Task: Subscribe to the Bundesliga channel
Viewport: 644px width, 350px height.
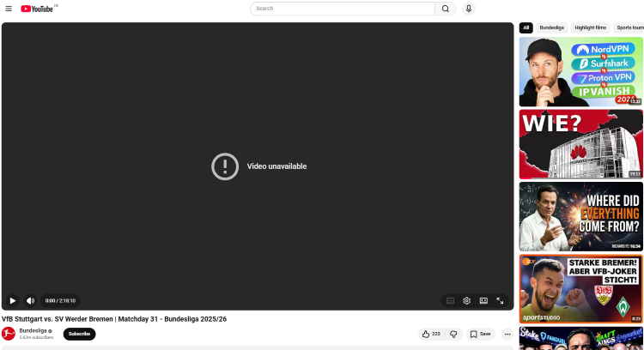Action: tap(79, 334)
